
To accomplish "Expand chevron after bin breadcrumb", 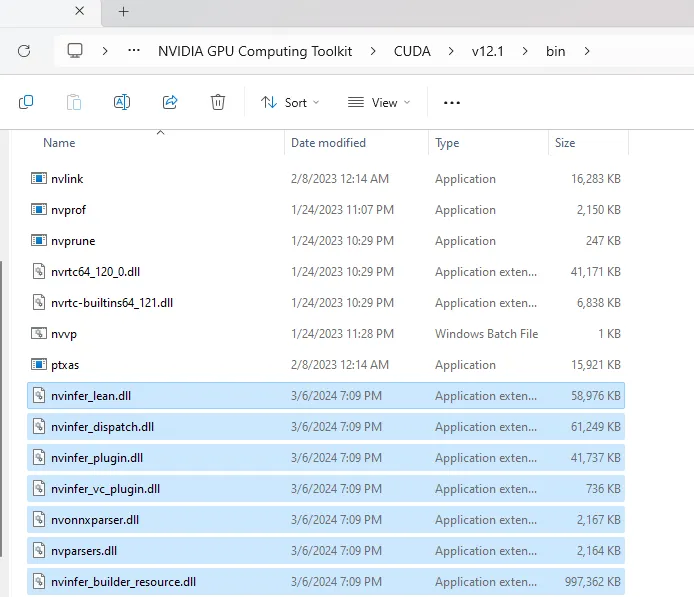I will point(587,51).
